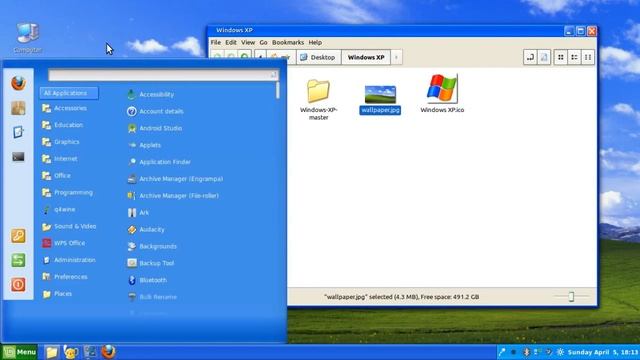The height and width of the screenshot is (360, 640).
Task: Click the search icon in file manager toolbar
Action: 544,57
